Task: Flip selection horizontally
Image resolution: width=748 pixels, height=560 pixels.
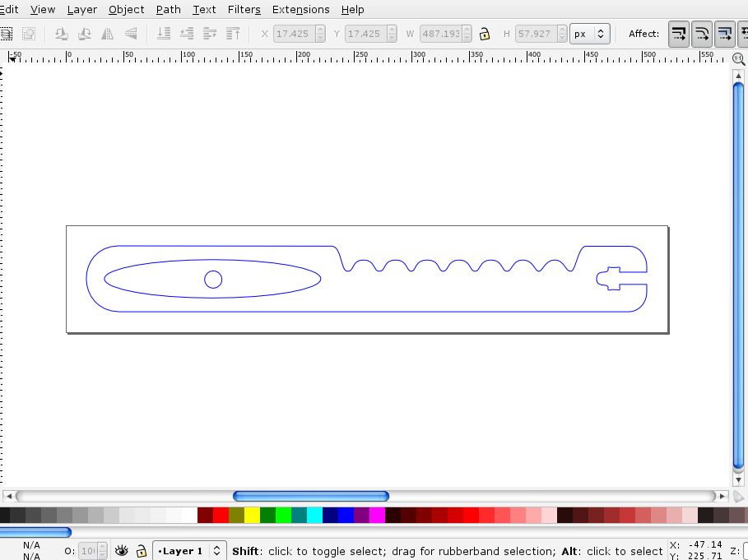Action: pyautogui.click(x=107, y=34)
